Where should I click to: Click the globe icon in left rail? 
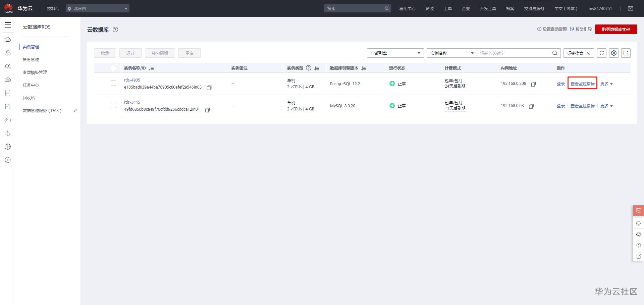(x=8, y=147)
